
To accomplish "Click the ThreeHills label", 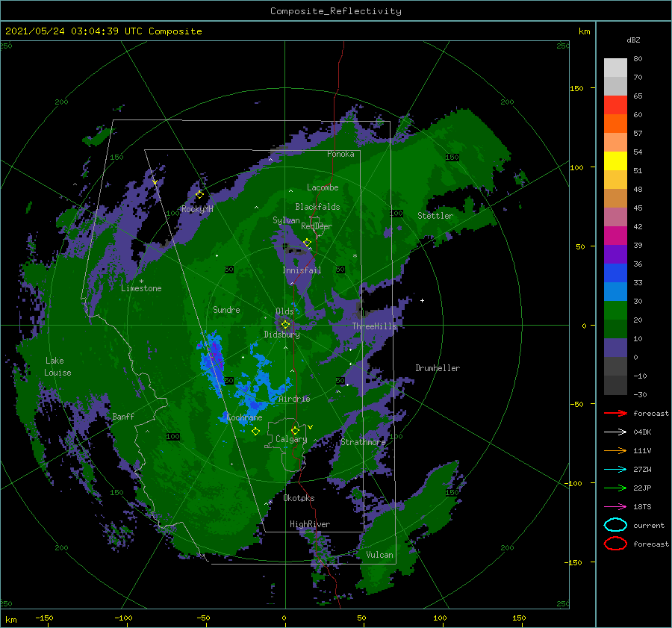I will [x=375, y=326].
